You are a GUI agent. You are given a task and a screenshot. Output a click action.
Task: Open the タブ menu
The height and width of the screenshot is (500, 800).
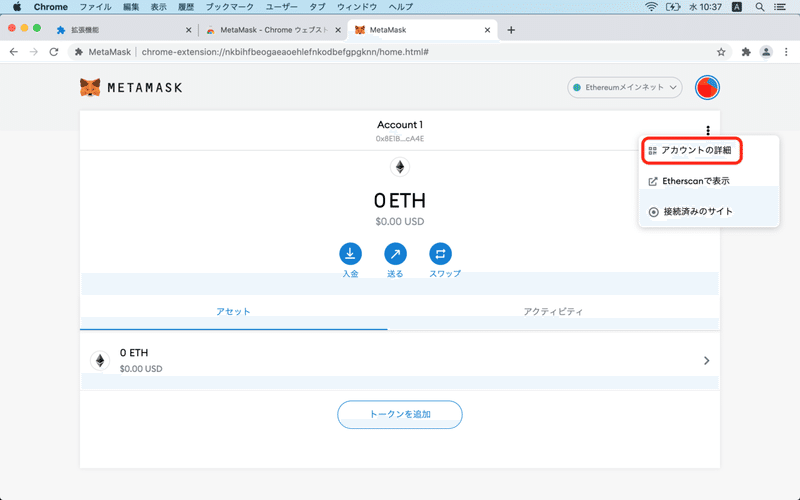click(317, 7)
